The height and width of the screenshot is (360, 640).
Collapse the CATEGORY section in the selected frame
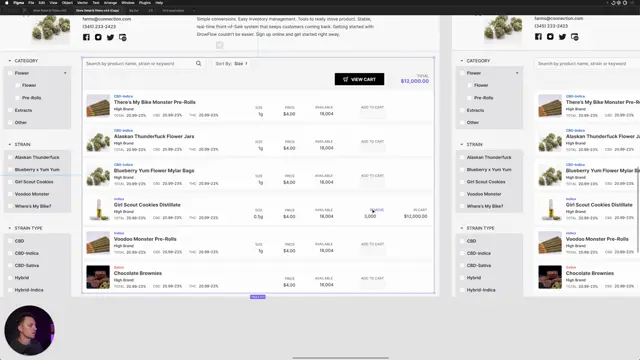pos(10,61)
